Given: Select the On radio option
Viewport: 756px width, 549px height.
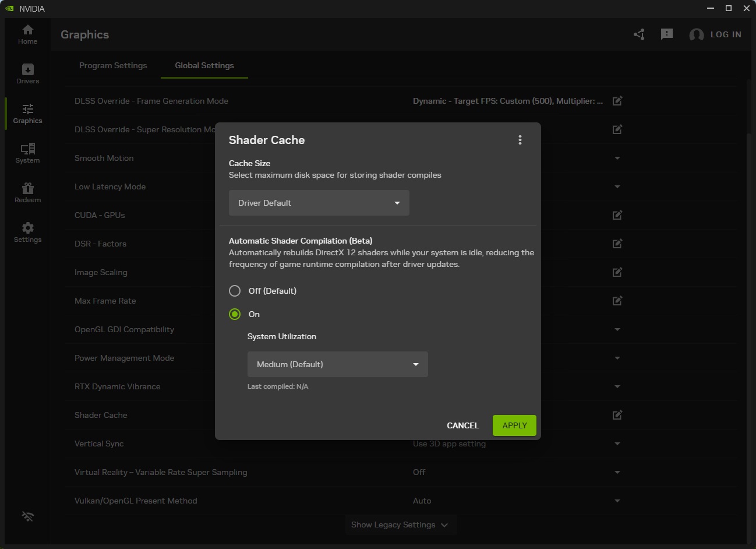Looking at the screenshot, I should [x=235, y=314].
